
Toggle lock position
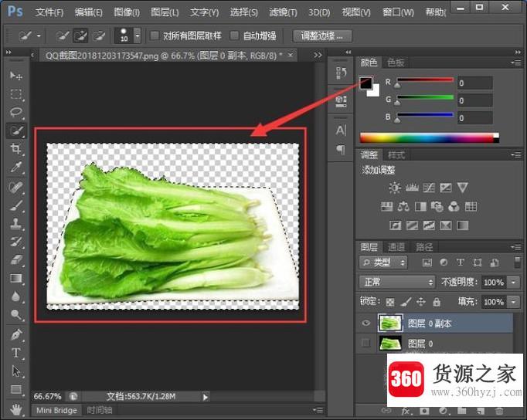tap(421, 302)
